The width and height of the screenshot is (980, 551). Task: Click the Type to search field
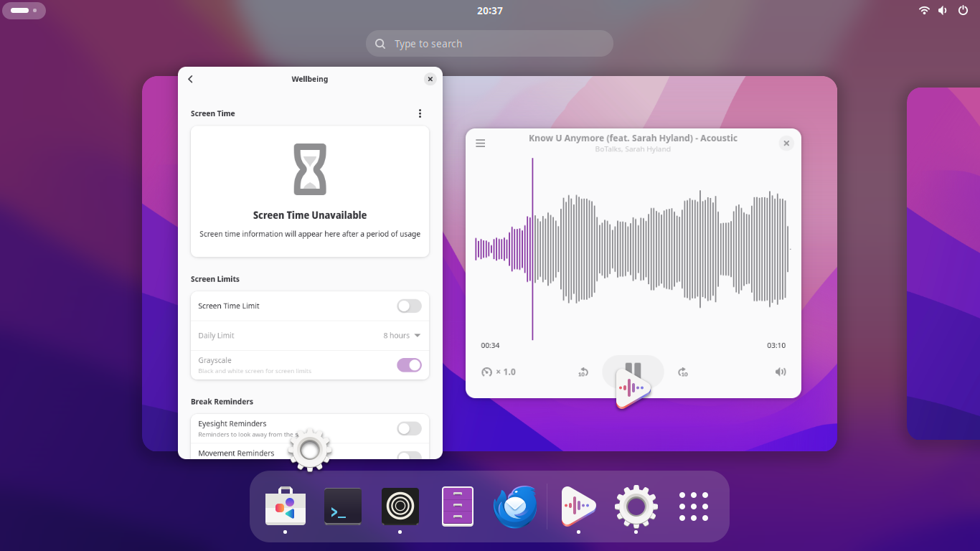pos(489,43)
